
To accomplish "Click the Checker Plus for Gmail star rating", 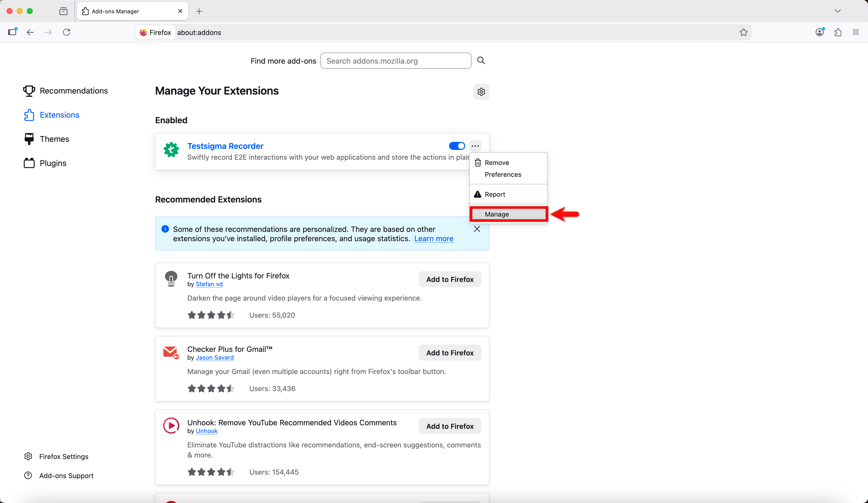I will [x=211, y=389].
